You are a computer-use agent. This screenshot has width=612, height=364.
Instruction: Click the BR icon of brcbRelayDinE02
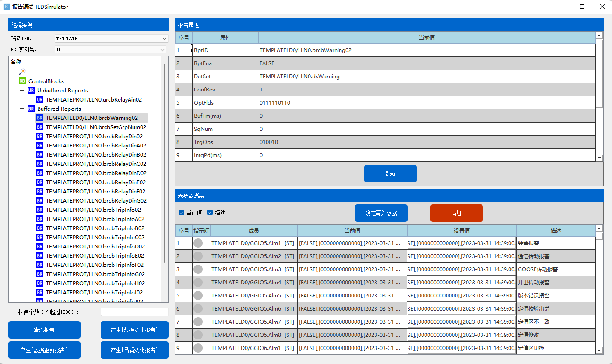pos(40,182)
